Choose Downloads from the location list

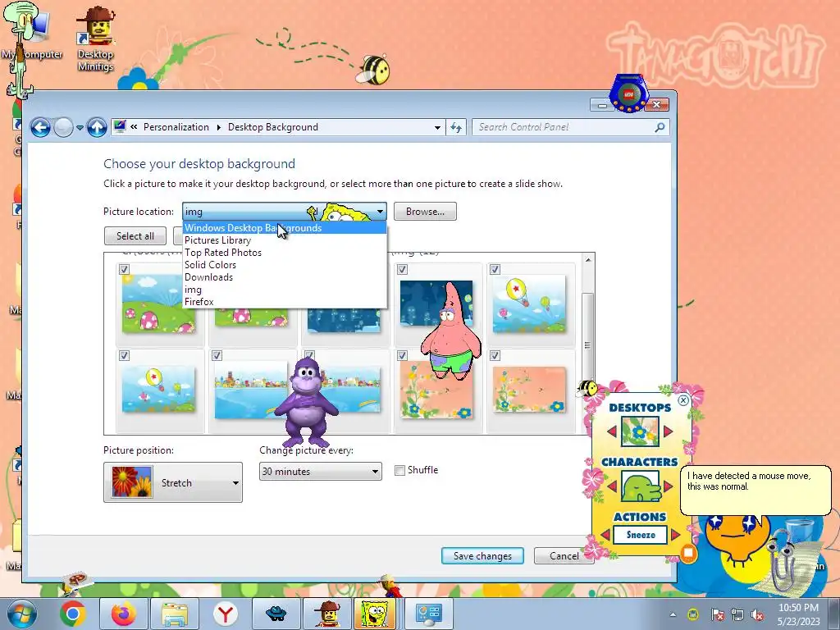285,277
